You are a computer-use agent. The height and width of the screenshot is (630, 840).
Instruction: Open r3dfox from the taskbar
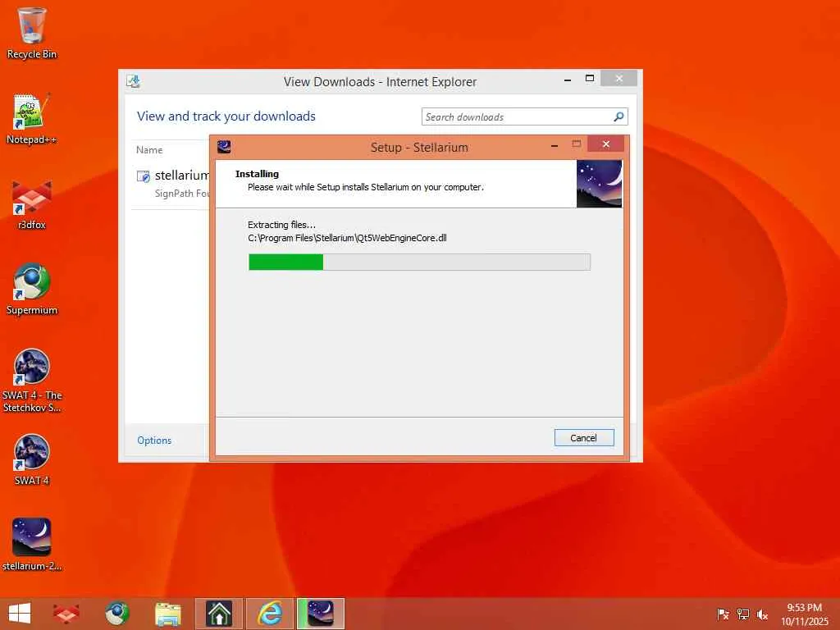66,614
